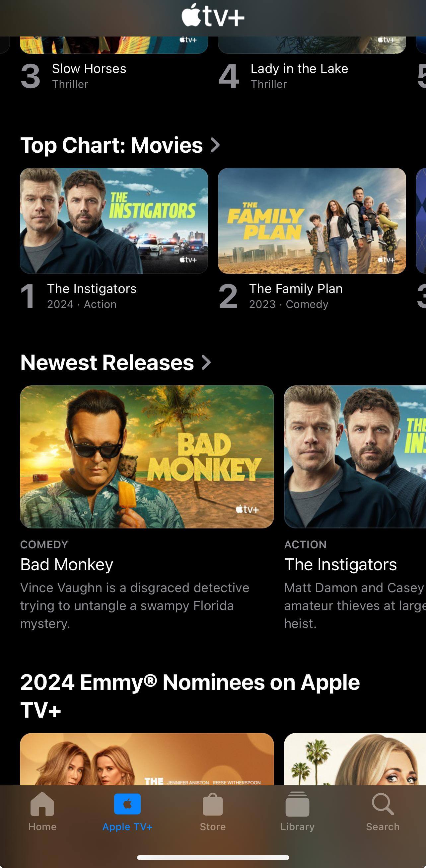Viewport: 426px width, 868px height.
Task: Tap the Apple TV+ logo at top
Action: click(x=213, y=15)
